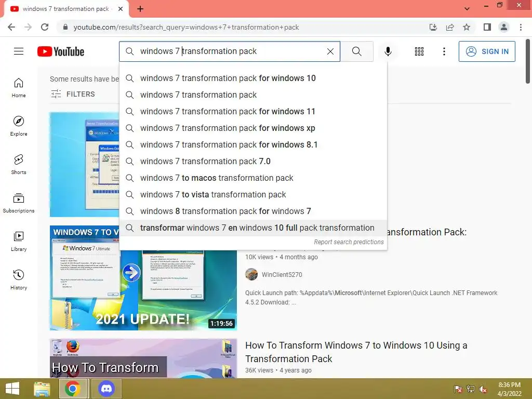This screenshot has width=532, height=399.
Task: Toggle the Chrome side panel icon
Action: [487, 27]
